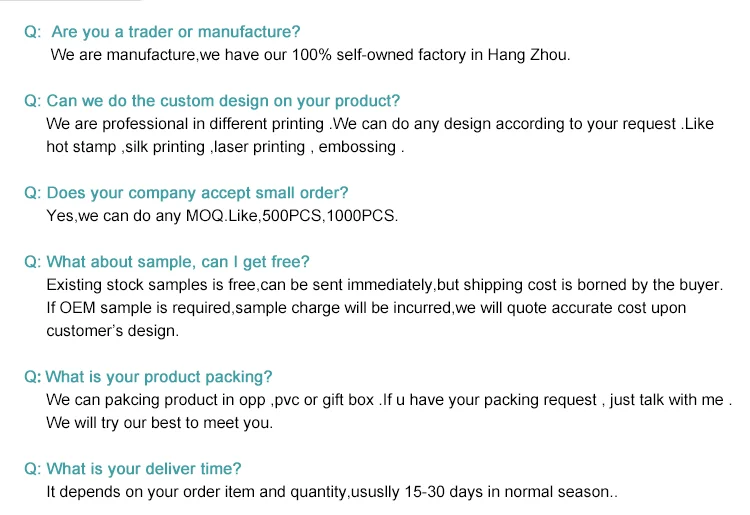Click the line starting "Existing stock samples"

pyautogui.click(x=384, y=285)
